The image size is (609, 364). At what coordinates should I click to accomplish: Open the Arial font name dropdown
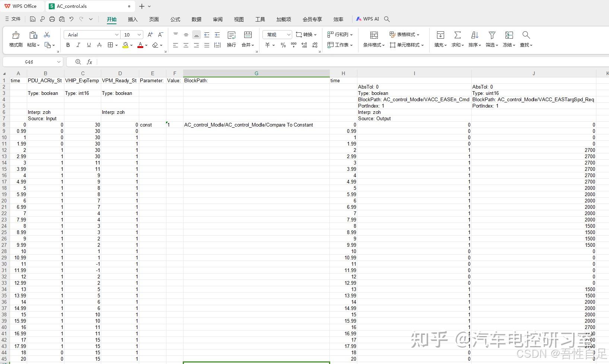(x=117, y=34)
